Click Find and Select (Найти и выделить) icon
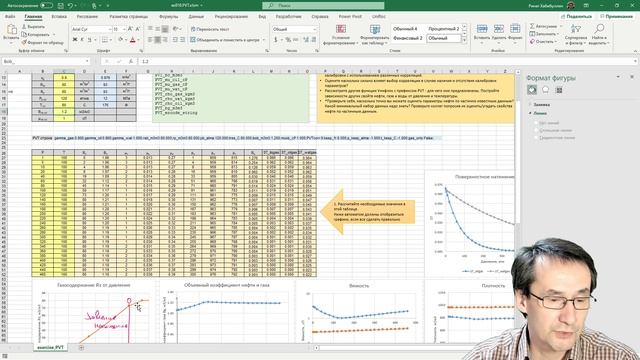640x360 pixels. click(599, 29)
